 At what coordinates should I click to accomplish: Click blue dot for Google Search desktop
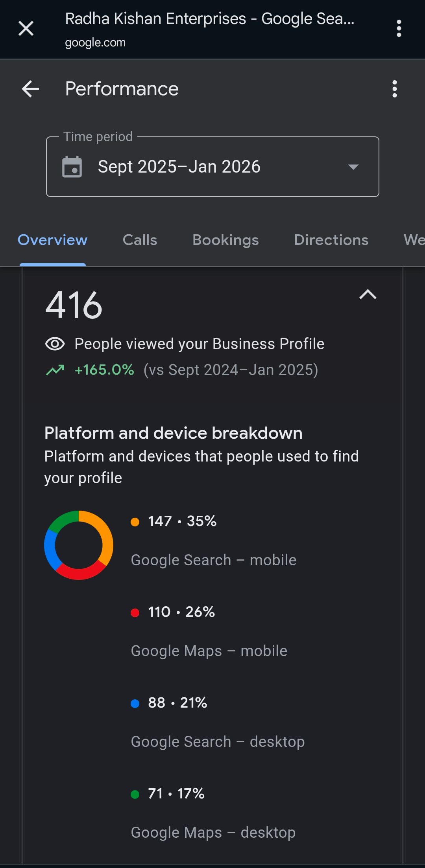click(135, 704)
